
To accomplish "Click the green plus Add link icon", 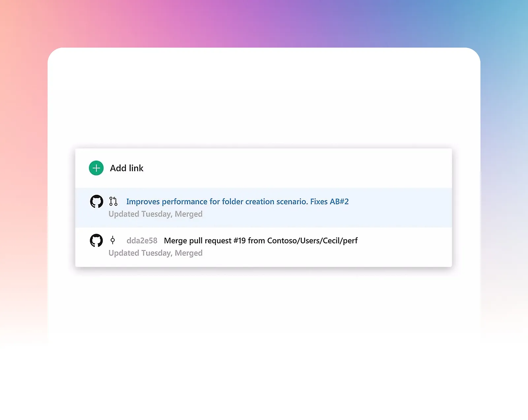I will [x=96, y=168].
